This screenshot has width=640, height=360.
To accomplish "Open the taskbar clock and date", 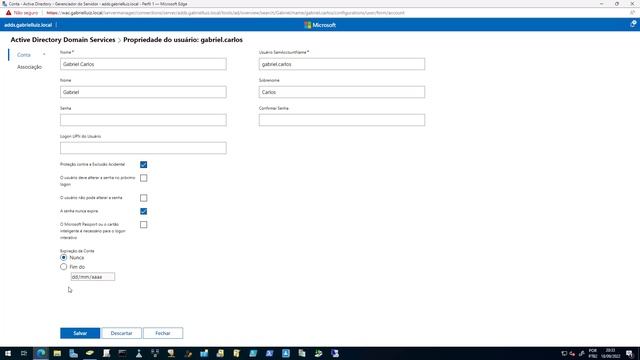I will click(x=610, y=353).
